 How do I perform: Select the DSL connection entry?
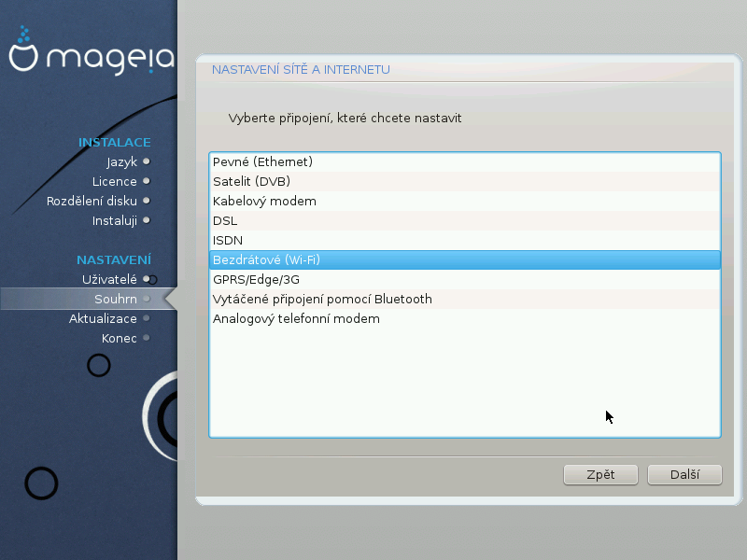(465, 221)
